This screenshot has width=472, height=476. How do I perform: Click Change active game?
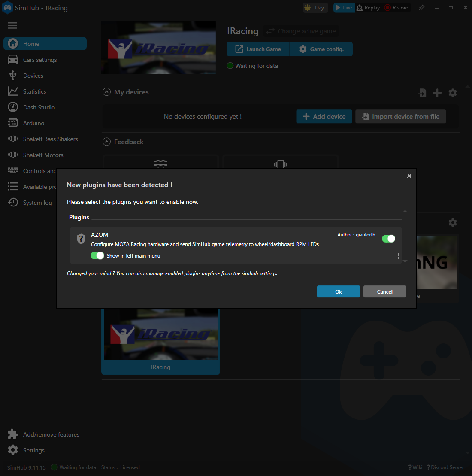(301, 31)
